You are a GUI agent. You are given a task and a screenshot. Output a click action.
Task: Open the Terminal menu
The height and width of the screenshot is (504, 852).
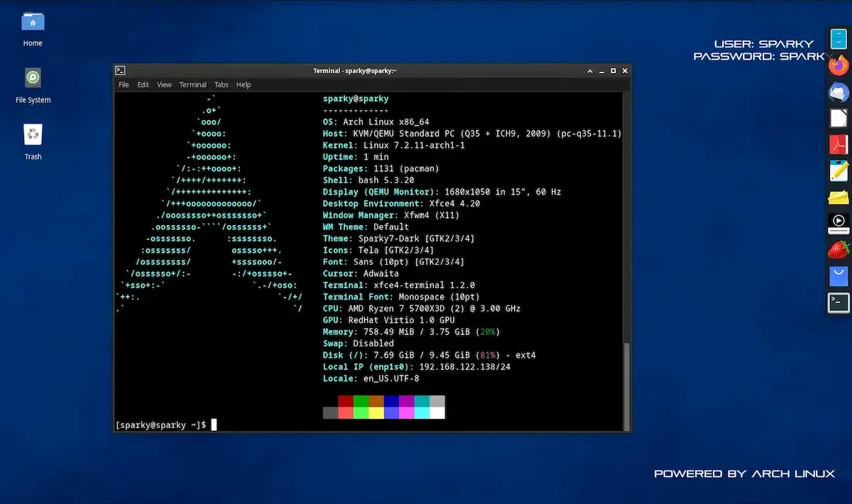[192, 84]
